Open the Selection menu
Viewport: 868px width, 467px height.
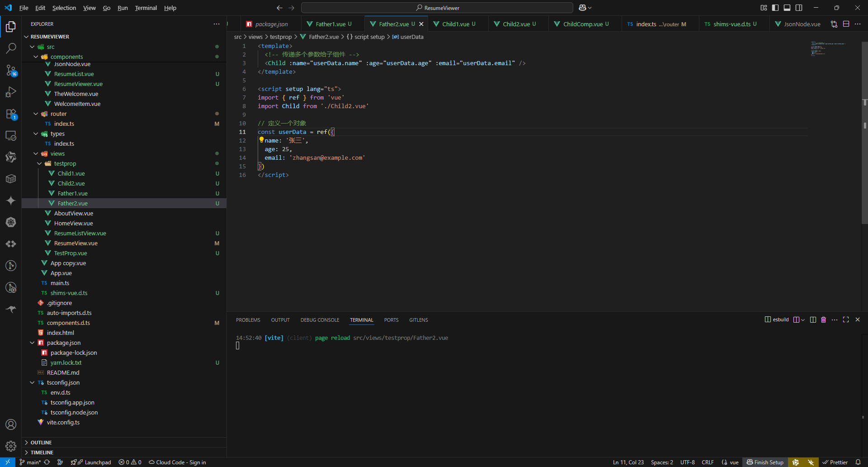coord(64,8)
